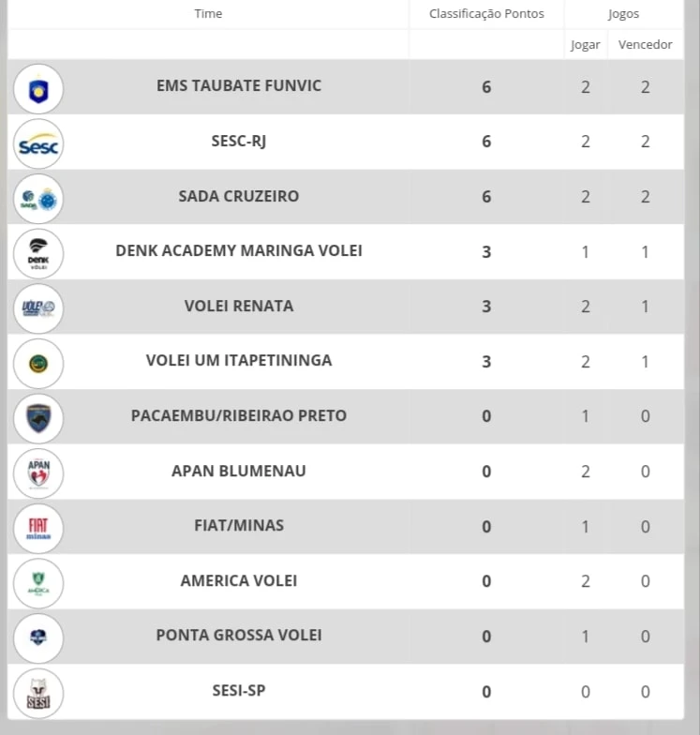Select the Time column header
The image size is (700, 735).
click(208, 13)
